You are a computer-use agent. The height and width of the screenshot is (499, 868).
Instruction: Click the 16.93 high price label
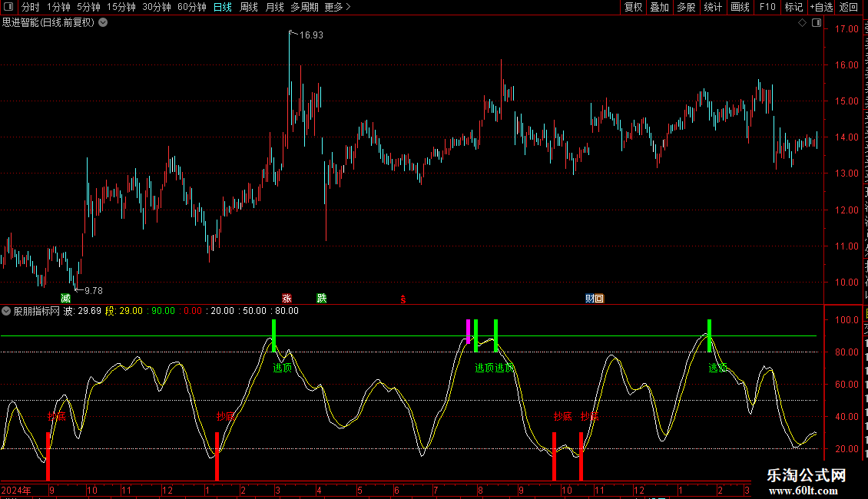click(311, 35)
